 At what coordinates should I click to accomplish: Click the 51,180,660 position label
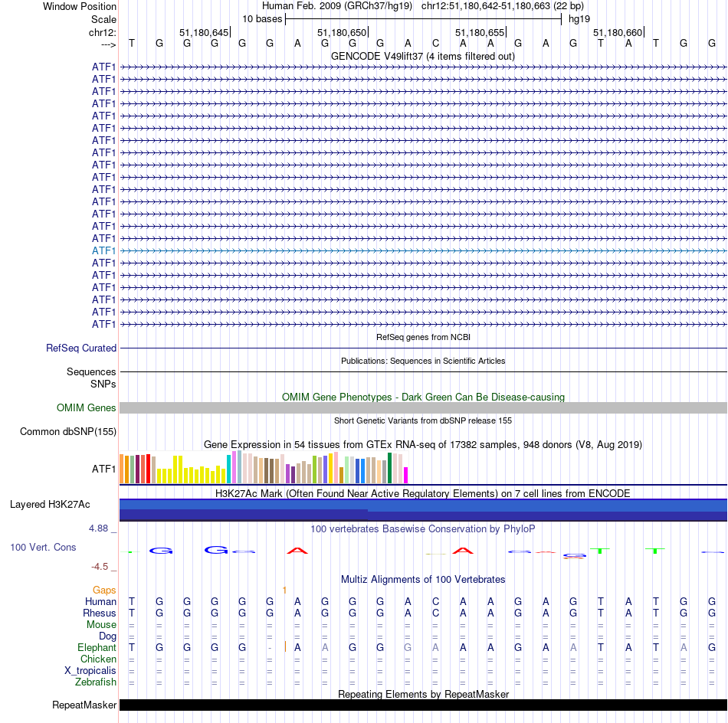tap(618, 32)
